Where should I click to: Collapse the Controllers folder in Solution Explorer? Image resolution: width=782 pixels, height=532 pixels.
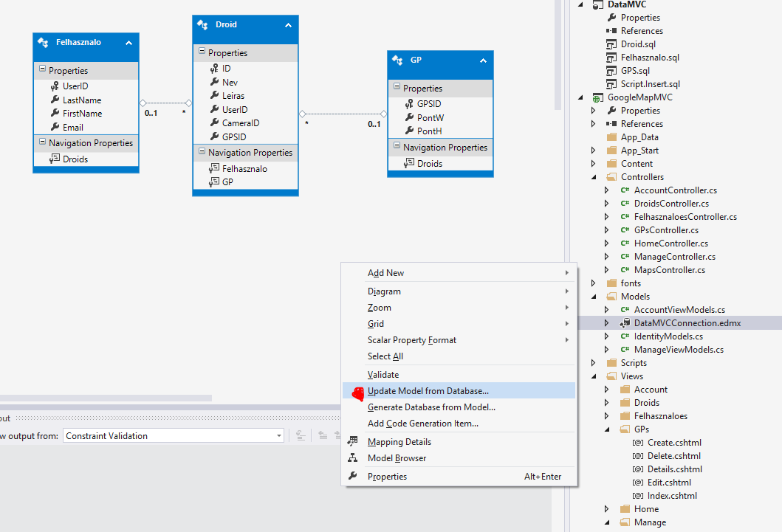click(x=594, y=177)
